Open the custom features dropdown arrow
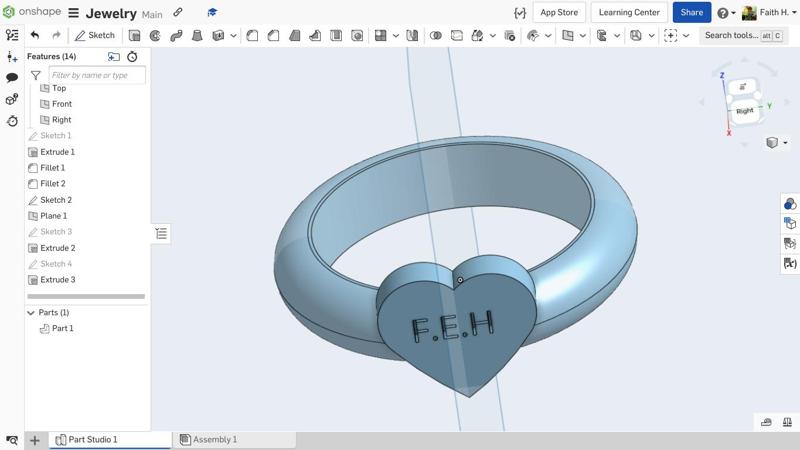This screenshot has width=800, height=450. point(686,36)
